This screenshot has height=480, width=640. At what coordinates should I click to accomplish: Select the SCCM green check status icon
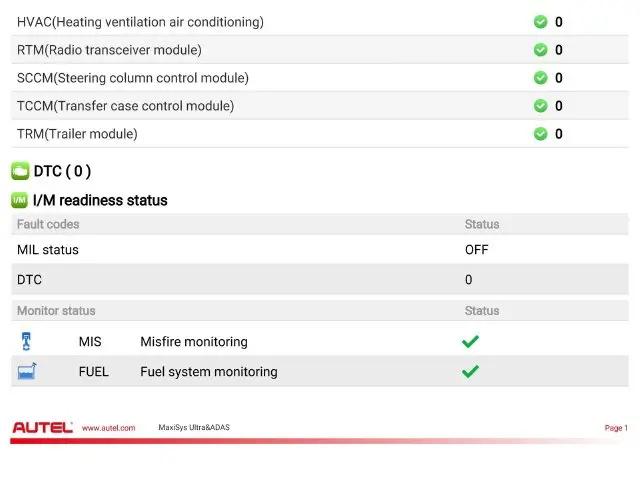pos(540,78)
